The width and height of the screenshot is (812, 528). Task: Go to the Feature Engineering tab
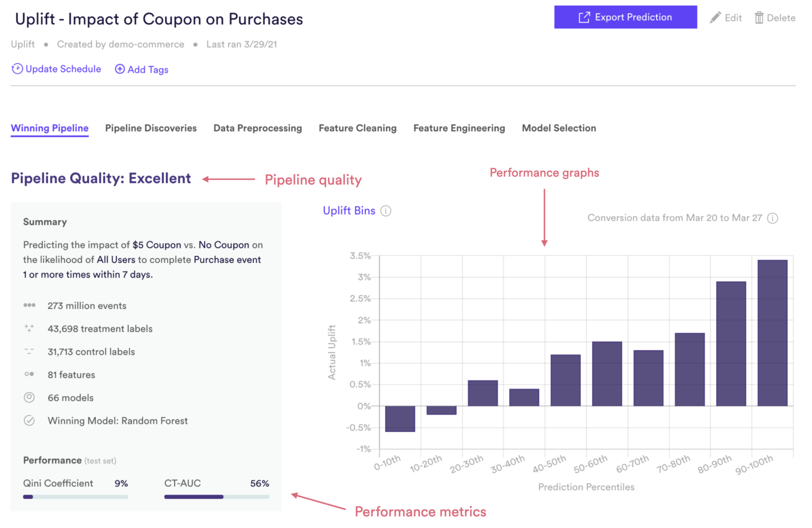459,128
